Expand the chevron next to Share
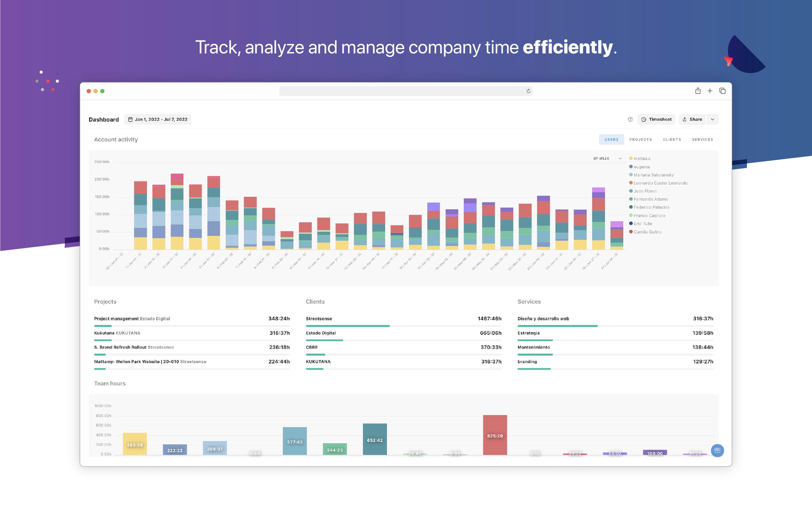Image resolution: width=812 pixels, height=522 pixels. 713,119
